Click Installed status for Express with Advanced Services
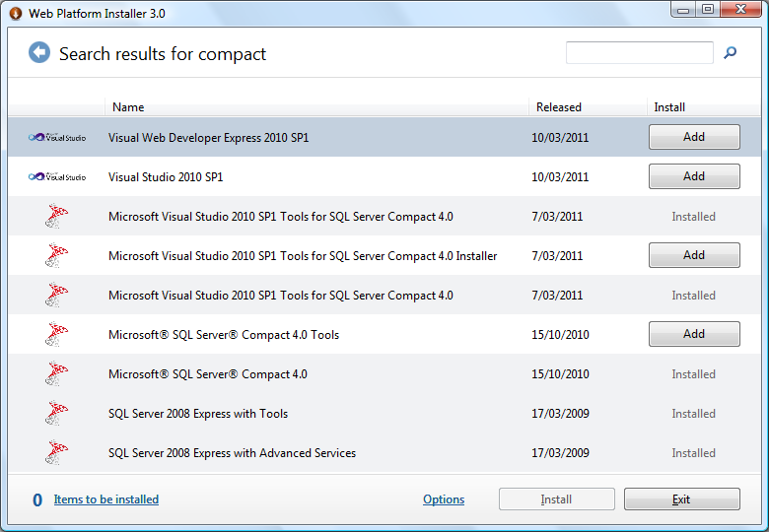 (x=693, y=452)
